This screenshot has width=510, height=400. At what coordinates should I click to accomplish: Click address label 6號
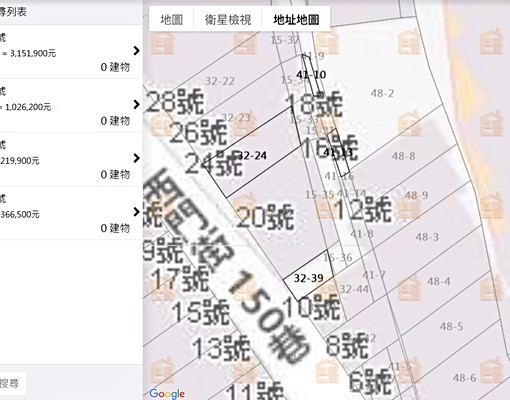pyautogui.click(x=371, y=382)
